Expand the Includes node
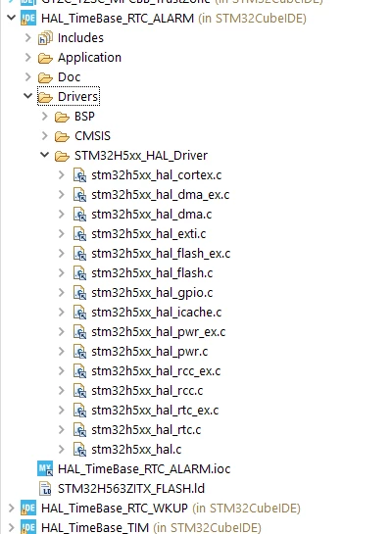Screen dimensions: 392x534 (28, 37)
